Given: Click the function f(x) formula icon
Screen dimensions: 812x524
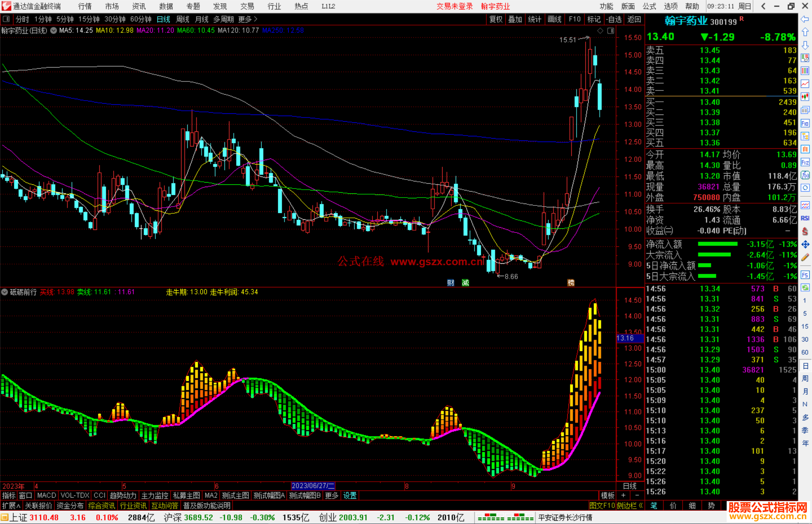Looking at the screenshot, I should pos(805,175).
